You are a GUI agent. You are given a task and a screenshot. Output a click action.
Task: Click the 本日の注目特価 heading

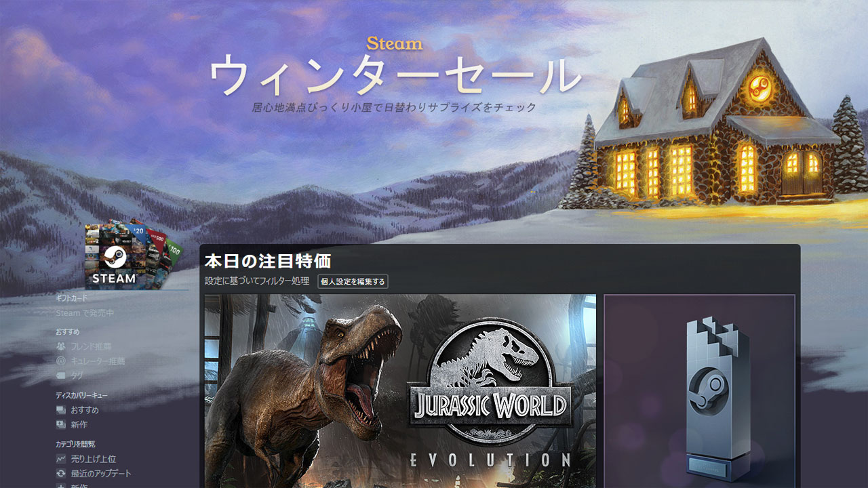[268, 262]
